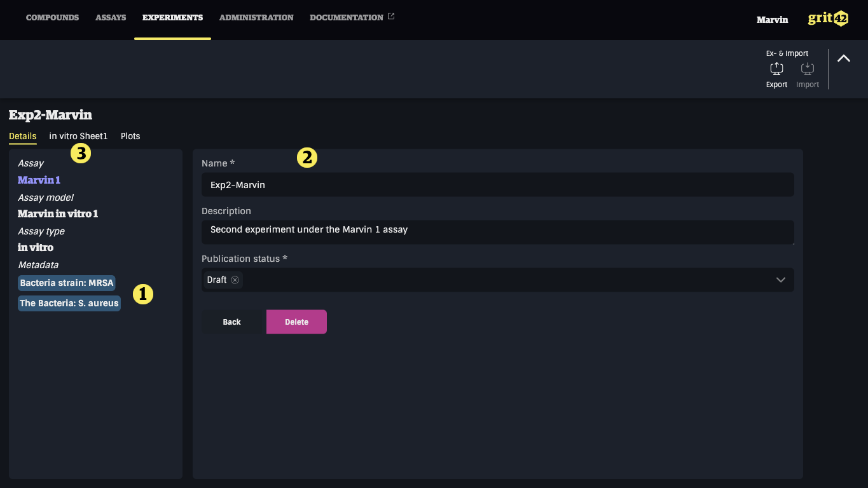The image size is (868, 488).
Task: Click the Back button
Action: pos(232,322)
